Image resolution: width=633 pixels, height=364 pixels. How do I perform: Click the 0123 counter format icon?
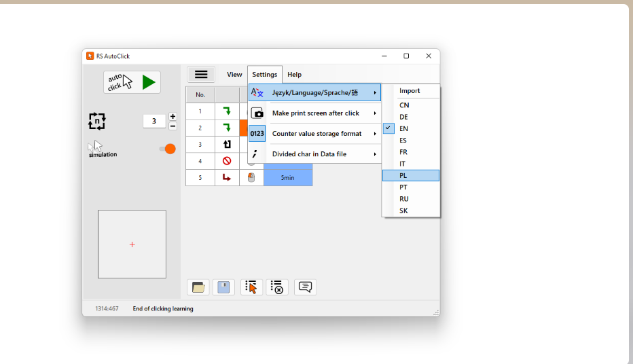(x=257, y=134)
